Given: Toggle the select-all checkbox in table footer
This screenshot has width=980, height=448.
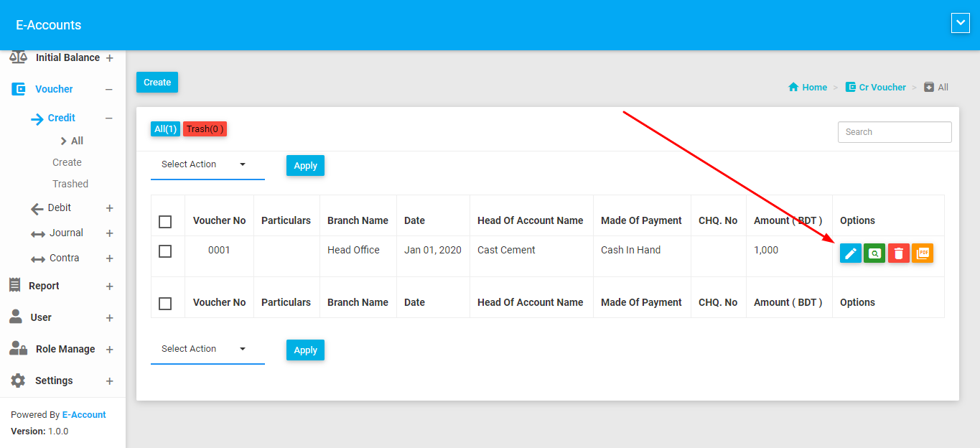Looking at the screenshot, I should point(165,303).
